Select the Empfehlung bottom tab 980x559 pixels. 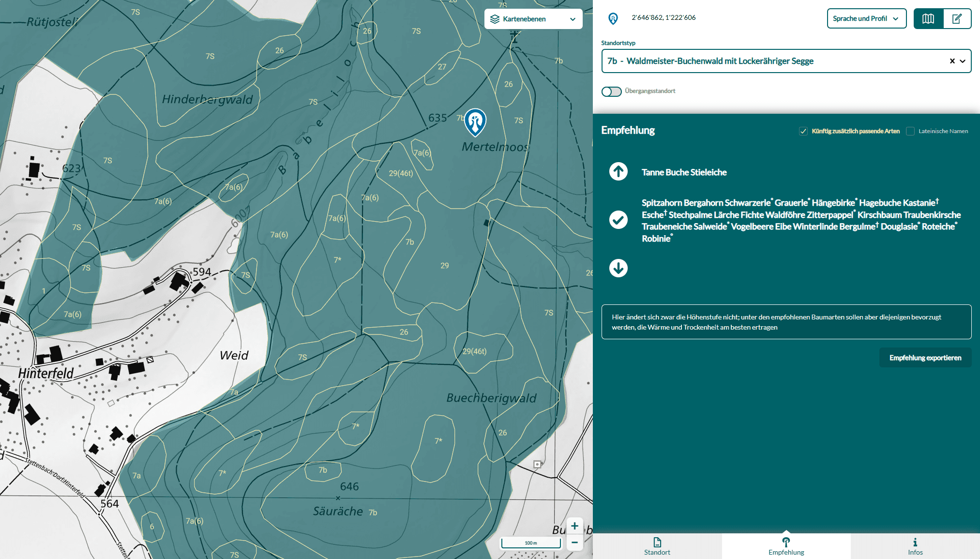point(786,546)
